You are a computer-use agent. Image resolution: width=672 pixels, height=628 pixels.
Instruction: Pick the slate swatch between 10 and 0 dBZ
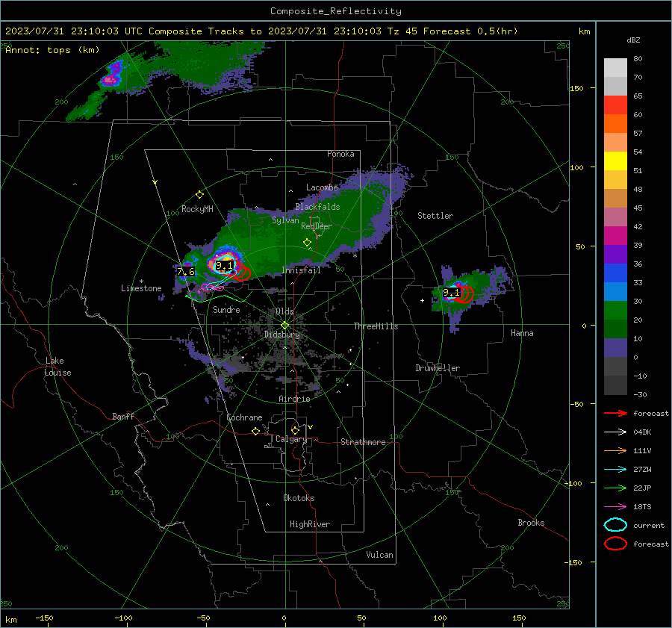[x=615, y=348]
